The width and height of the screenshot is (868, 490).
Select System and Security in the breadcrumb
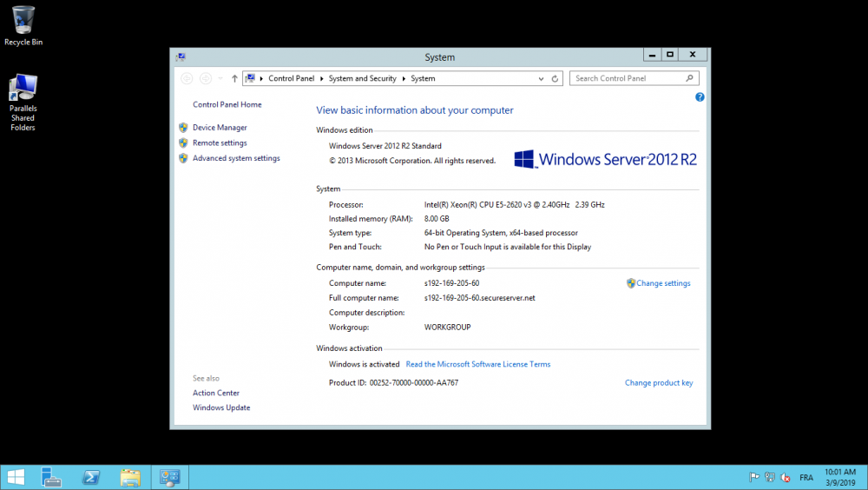363,79
